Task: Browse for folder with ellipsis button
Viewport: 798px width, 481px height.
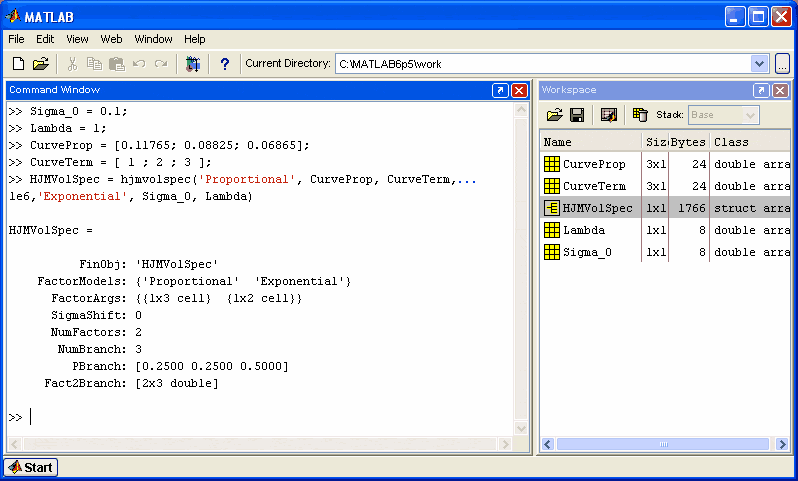Action: click(x=782, y=64)
